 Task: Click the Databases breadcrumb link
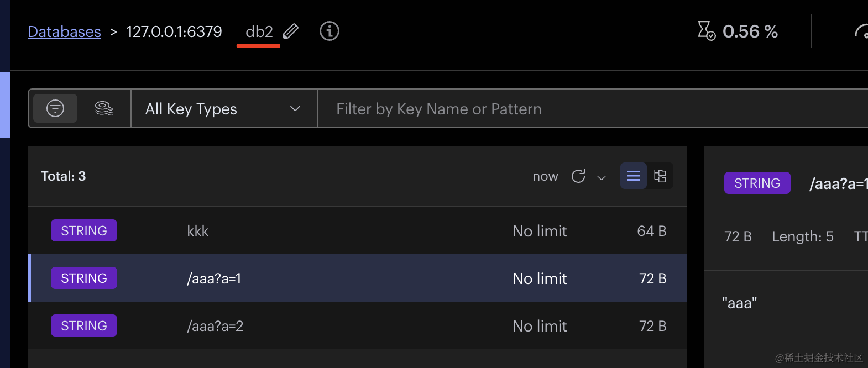(x=65, y=32)
